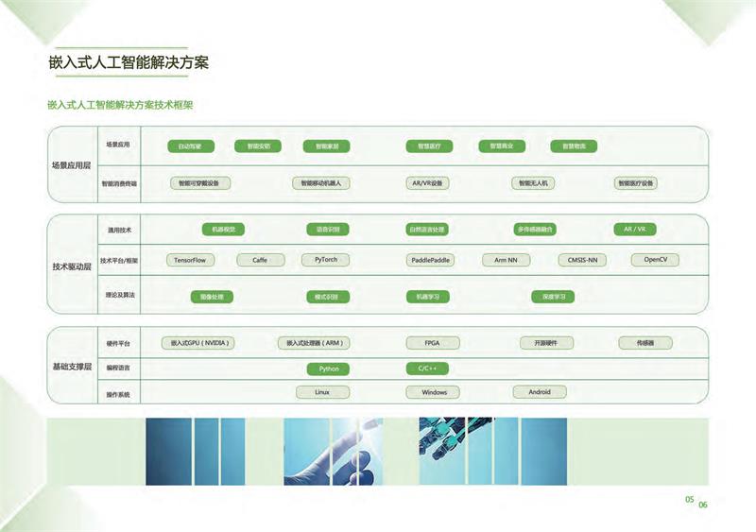
Task: Click the Arm NN box
Action: tap(506, 260)
